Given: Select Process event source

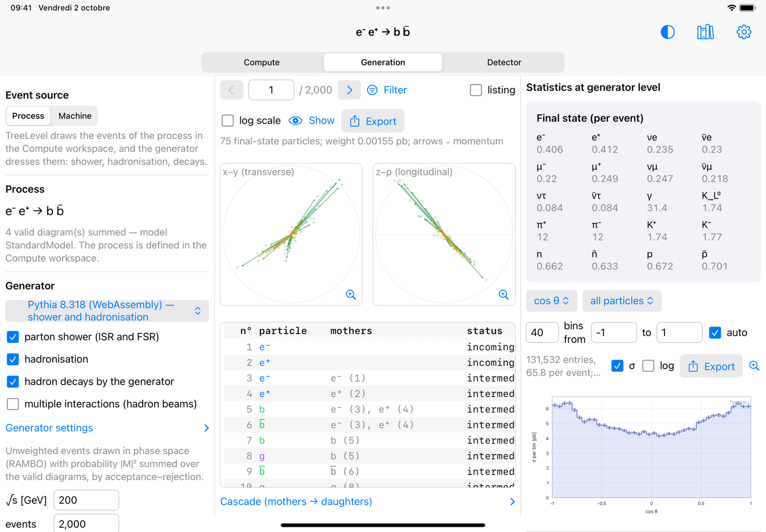Looking at the screenshot, I should 28,116.
